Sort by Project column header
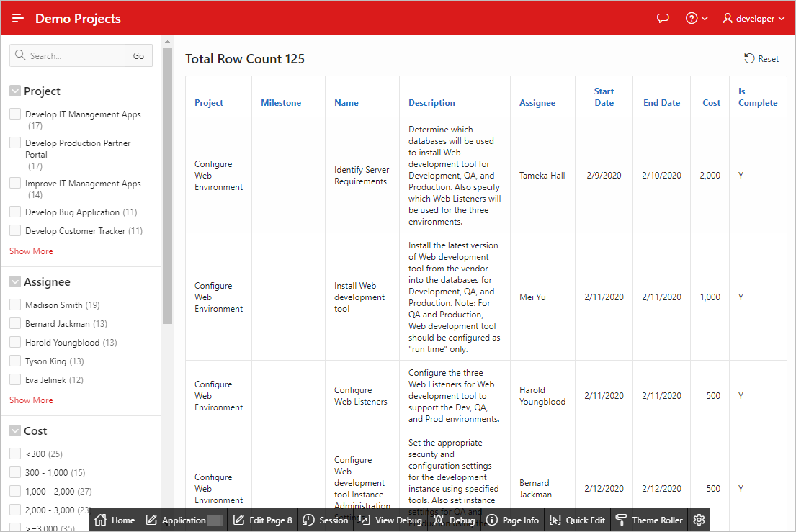 [209, 102]
